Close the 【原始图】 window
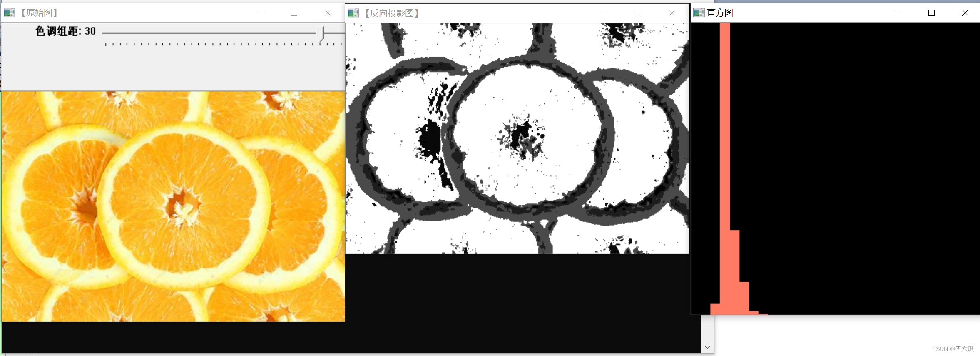 click(328, 13)
